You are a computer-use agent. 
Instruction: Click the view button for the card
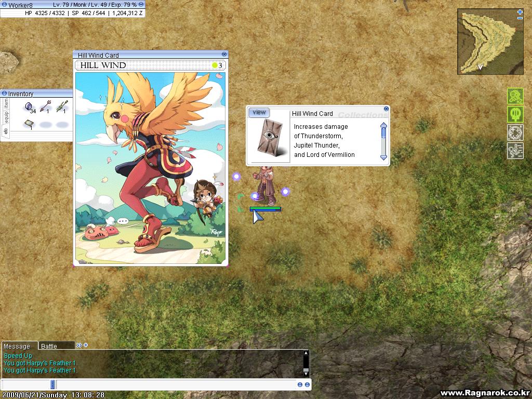[259, 112]
